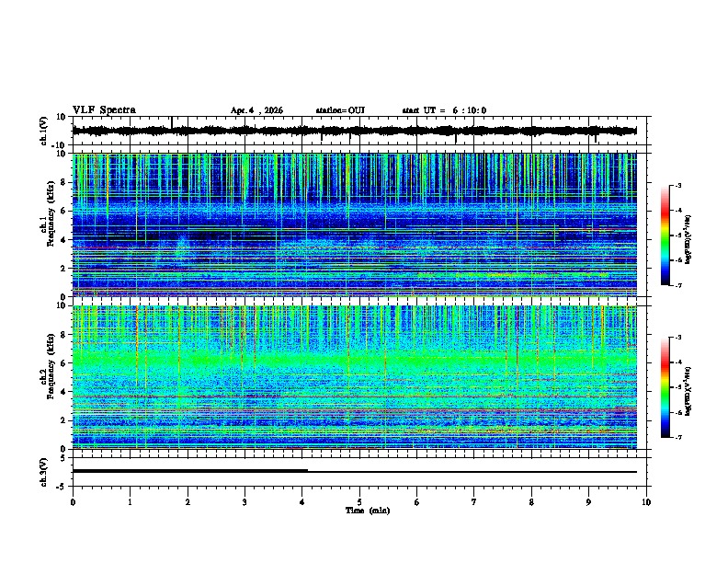Image resolution: width=728 pixels, height=563 pixels.
Task: Click time axis tick label "1"
Action: [130, 502]
